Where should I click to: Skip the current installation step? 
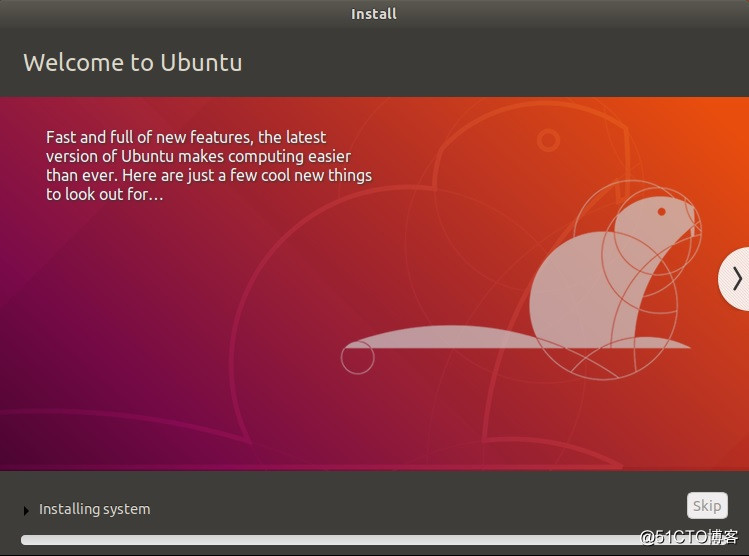tap(707, 505)
